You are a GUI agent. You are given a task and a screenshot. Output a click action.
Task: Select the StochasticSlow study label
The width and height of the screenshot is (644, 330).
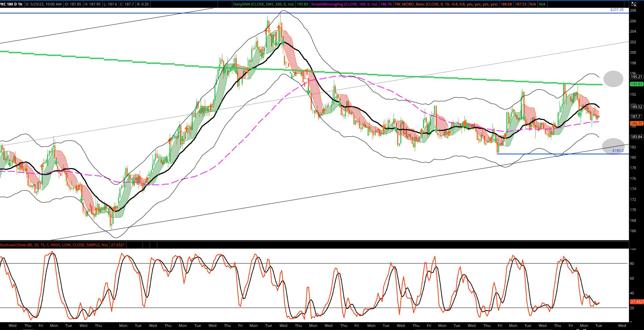[54, 245]
